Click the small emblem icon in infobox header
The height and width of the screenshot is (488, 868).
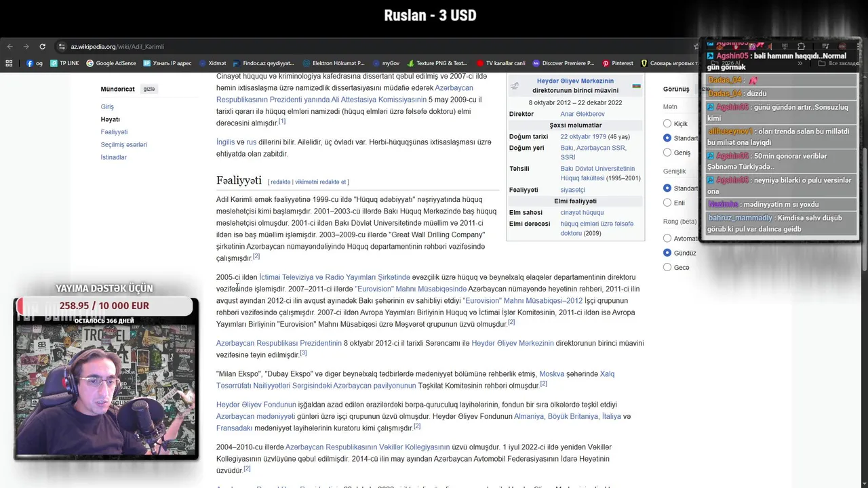[x=515, y=85]
